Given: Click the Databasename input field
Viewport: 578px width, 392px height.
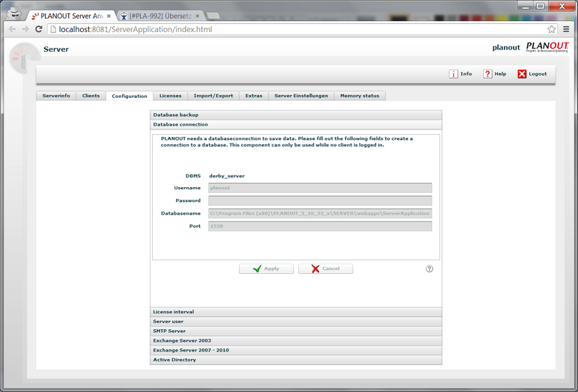Looking at the screenshot, I should [320, 213].
